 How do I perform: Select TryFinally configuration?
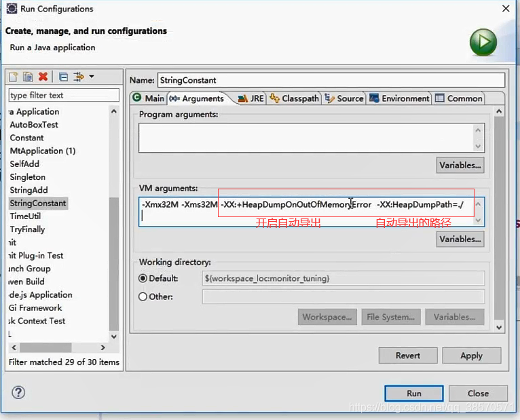click(x=27, y=229)
